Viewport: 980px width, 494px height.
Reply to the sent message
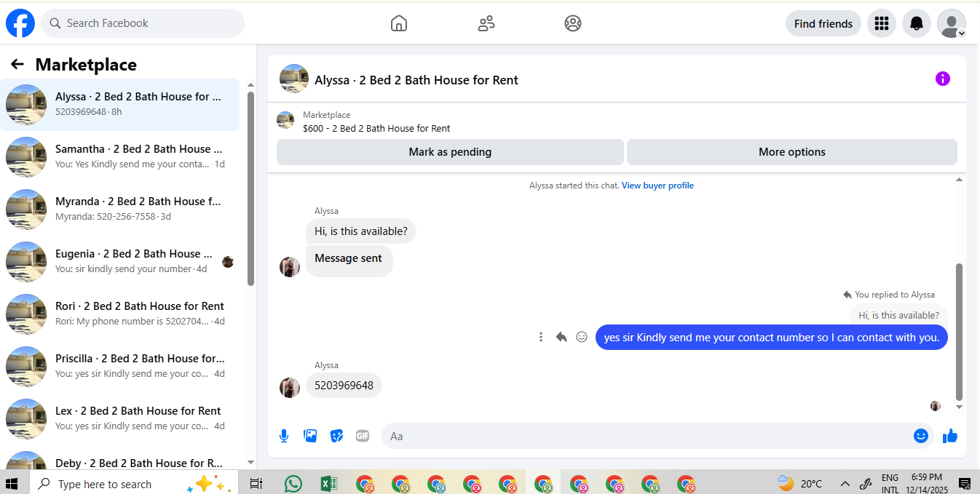pos(561,337)
